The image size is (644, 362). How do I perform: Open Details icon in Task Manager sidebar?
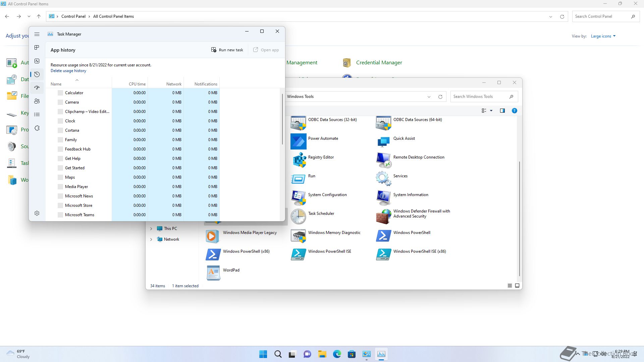pyautogui.click(x=37, y=115)
